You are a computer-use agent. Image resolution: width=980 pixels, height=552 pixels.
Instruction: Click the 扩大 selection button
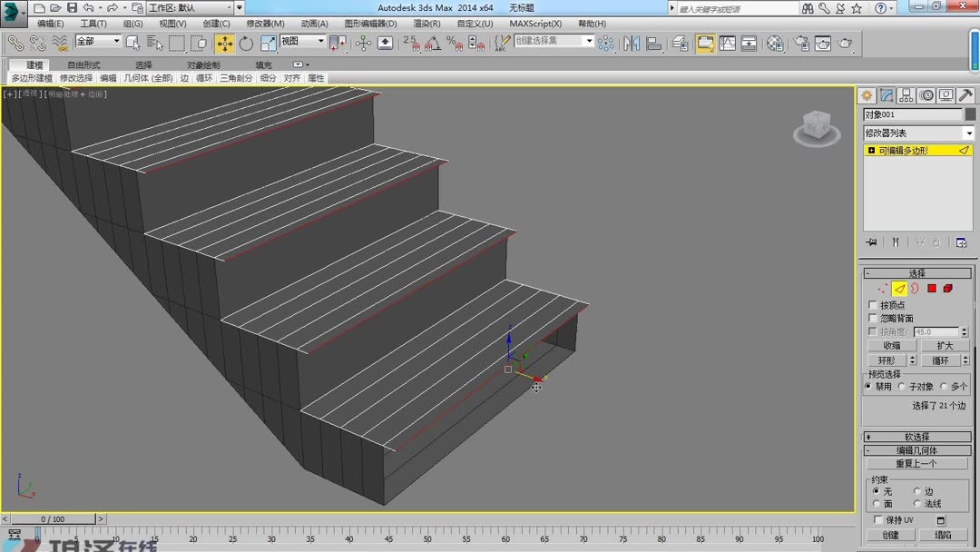(x=944, y=345)
